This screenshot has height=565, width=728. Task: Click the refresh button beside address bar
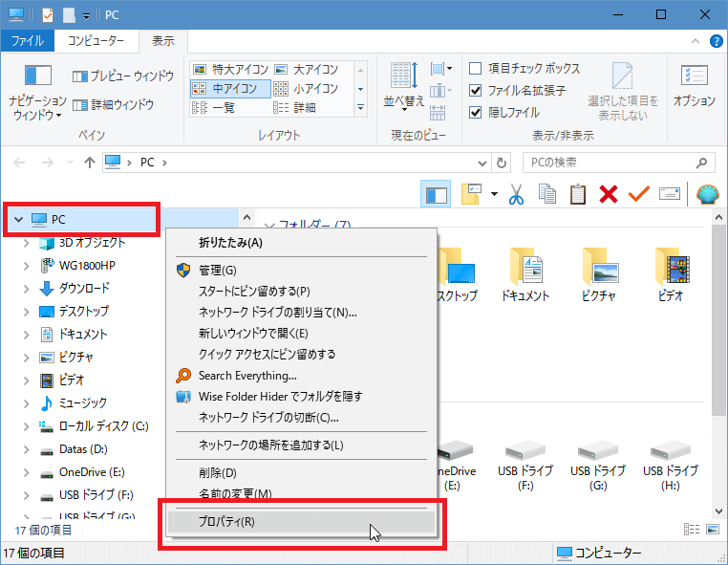click(x=503, y=163)
